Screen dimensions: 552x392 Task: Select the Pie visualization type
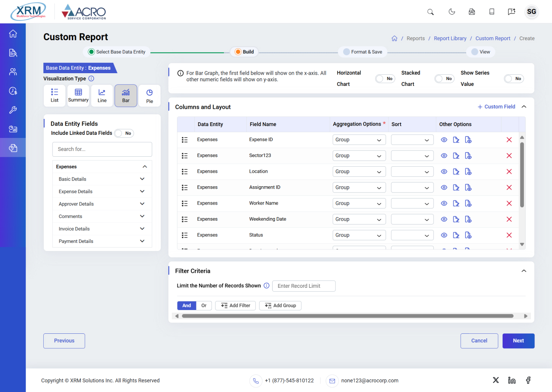click(149, 96)
